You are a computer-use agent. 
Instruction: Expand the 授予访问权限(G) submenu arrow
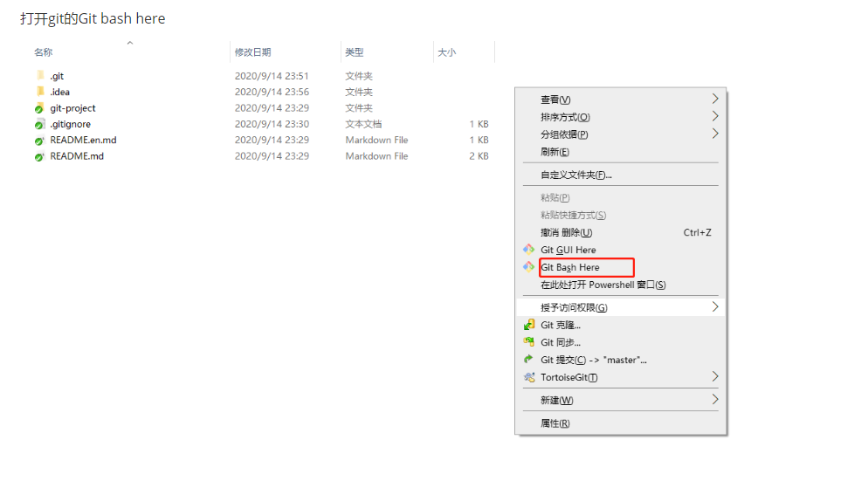tap(715, 307)
